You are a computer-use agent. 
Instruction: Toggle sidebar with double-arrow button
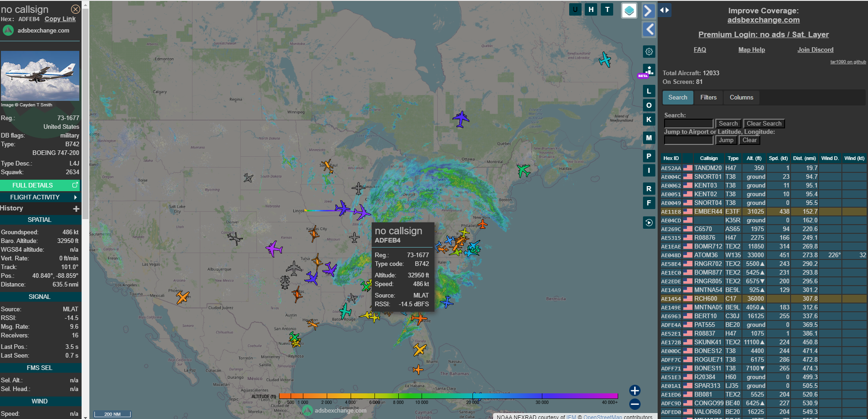[x=665, y=10]
